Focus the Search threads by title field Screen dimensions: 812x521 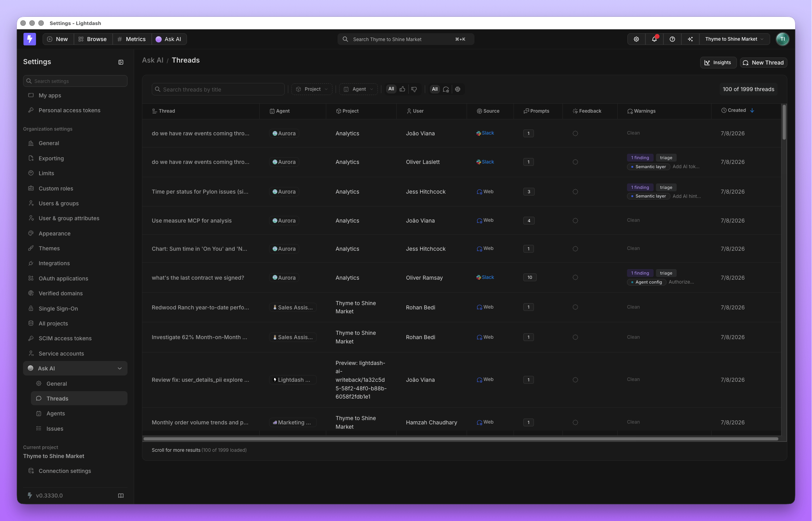(x=218, y=89)
